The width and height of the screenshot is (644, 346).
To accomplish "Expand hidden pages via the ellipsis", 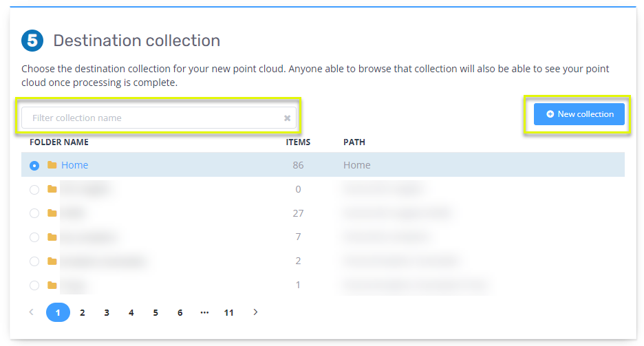I will (204, 312).
